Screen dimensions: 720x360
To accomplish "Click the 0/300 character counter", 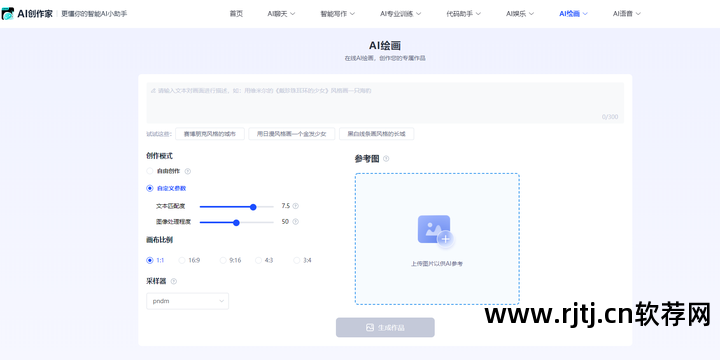I will click(610, 117).
